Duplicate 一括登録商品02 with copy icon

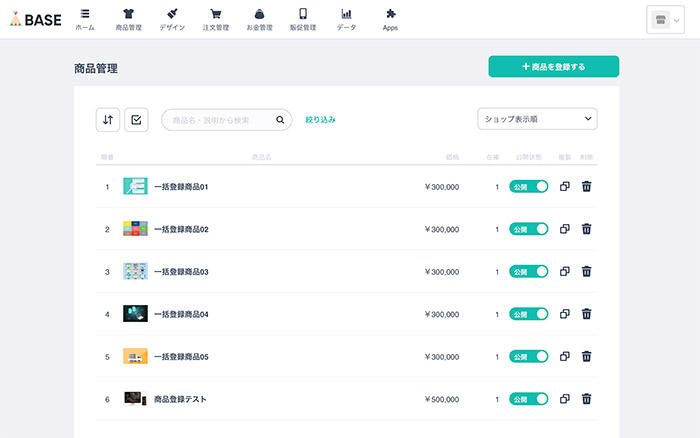click(565, 229)
